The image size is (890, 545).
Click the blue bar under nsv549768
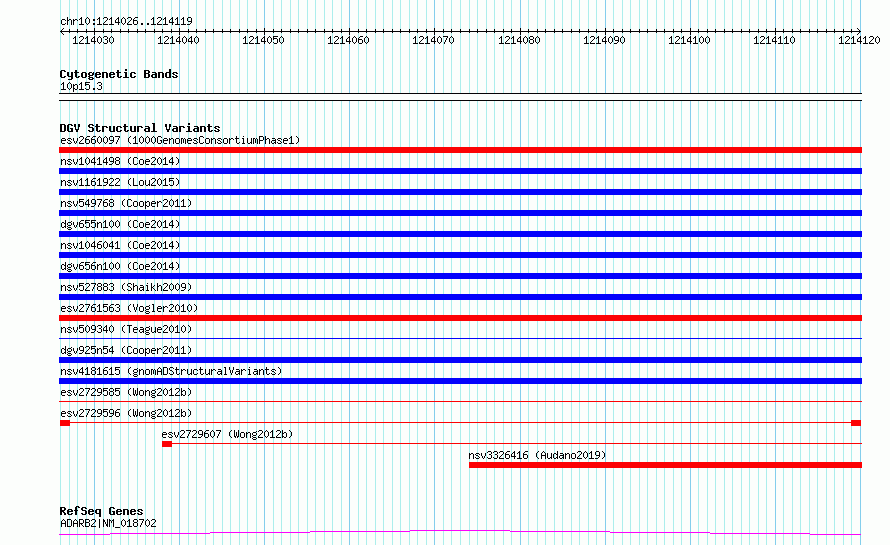[x=460, y=213]
